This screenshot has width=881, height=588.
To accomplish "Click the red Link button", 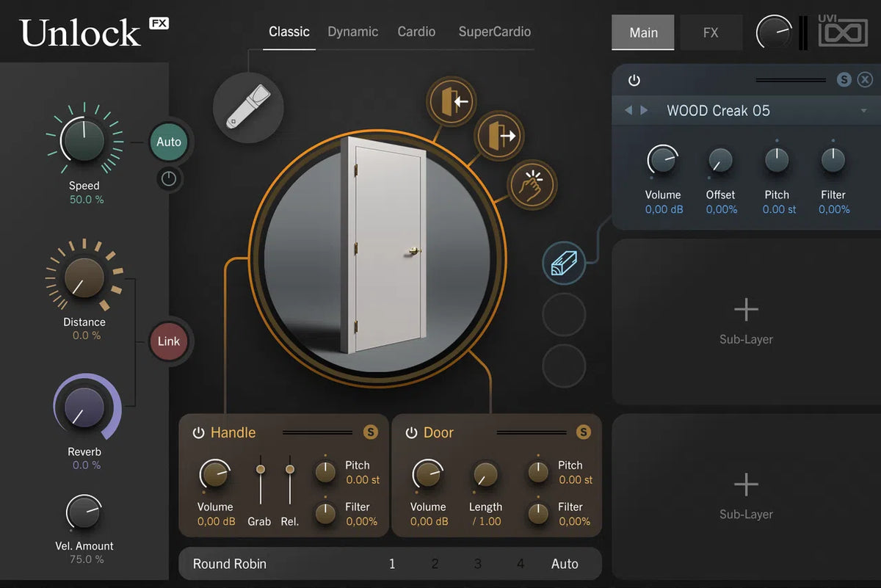I will (169, 341).
